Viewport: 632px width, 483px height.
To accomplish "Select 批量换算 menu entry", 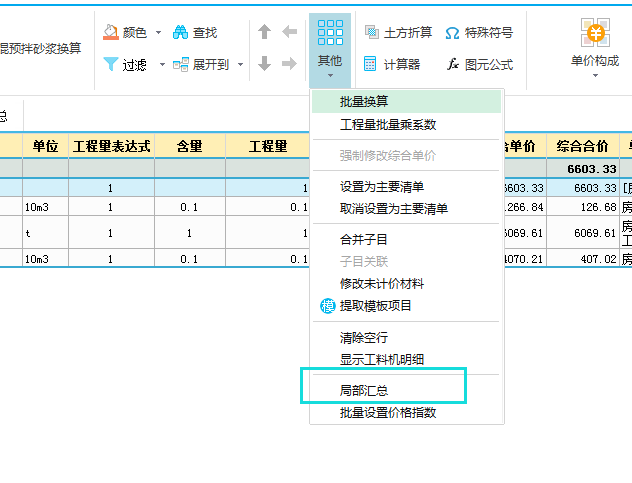I will 406,102.
